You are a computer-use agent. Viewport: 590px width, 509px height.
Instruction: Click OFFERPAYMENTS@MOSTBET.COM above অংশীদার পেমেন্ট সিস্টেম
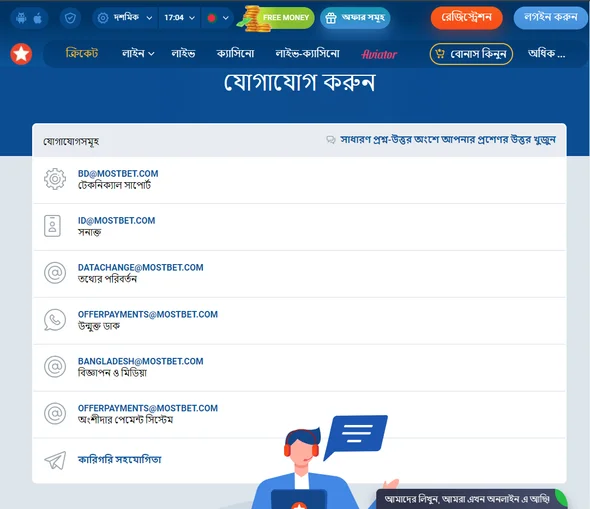tap(148, 408)
